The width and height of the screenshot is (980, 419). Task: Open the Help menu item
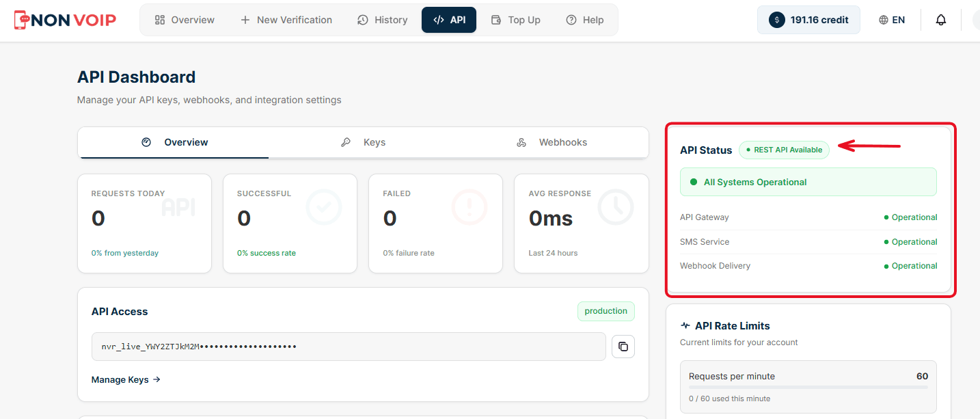[585, 20]
